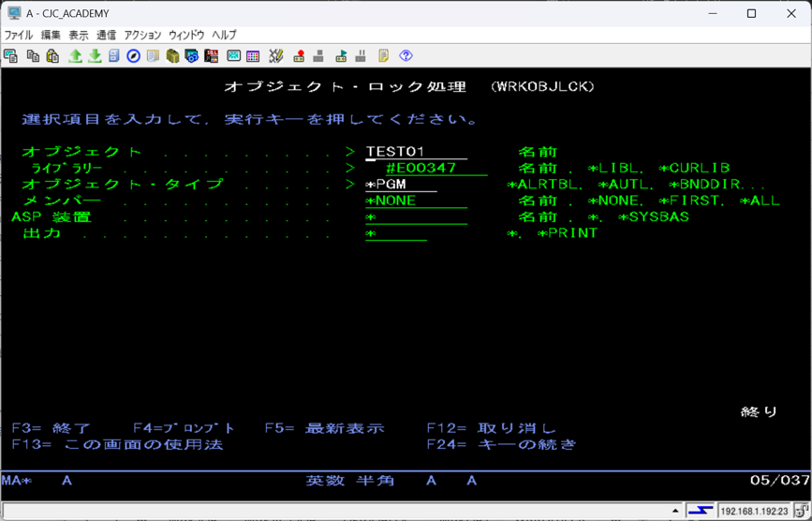Click the play macro green arrow icon
Image resolution: width=812 pixels, height=521 pixels.
pyautogui.click(x=341, y=56)
